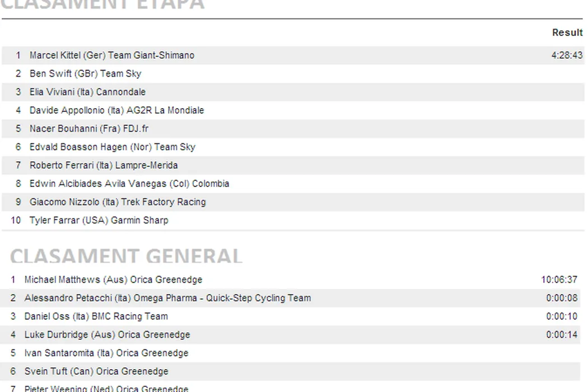The width and height of the screenshot is (588, 392).
Task: Select the Marcel Kittel stage result row
Action: [x=112, y=55]
